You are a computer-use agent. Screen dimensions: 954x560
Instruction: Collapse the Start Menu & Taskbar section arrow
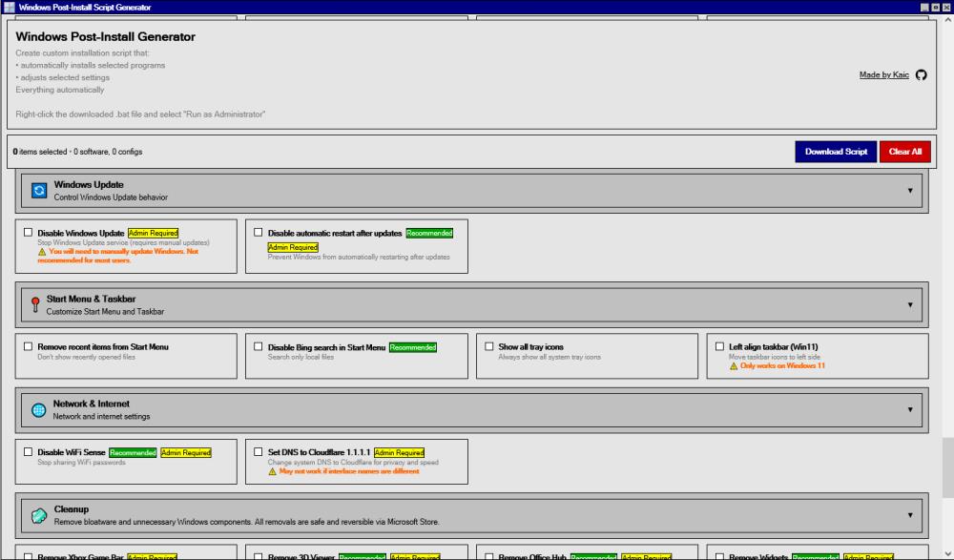(x=910, y=304)
